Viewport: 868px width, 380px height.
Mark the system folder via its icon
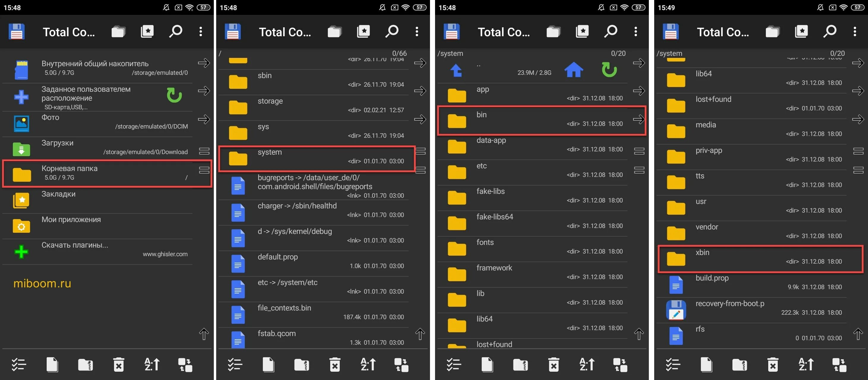click(238, 158)
